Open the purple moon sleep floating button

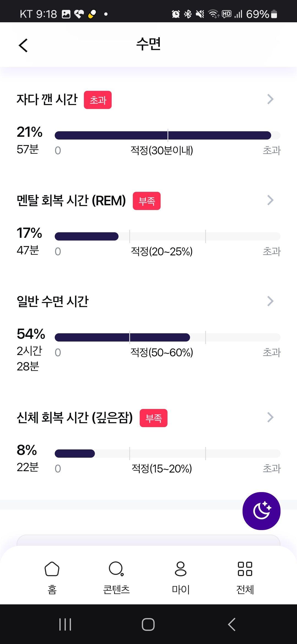tap(261, 511)
